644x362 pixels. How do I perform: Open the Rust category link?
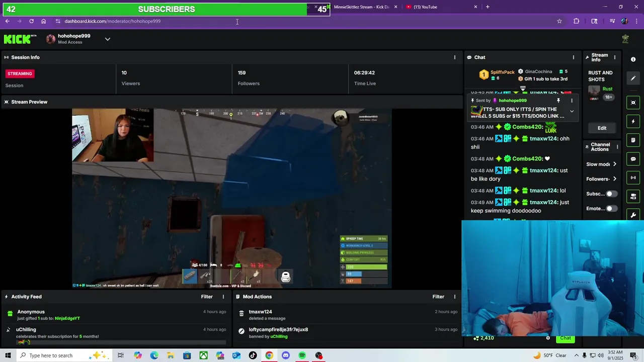click(x=607, y=89)
